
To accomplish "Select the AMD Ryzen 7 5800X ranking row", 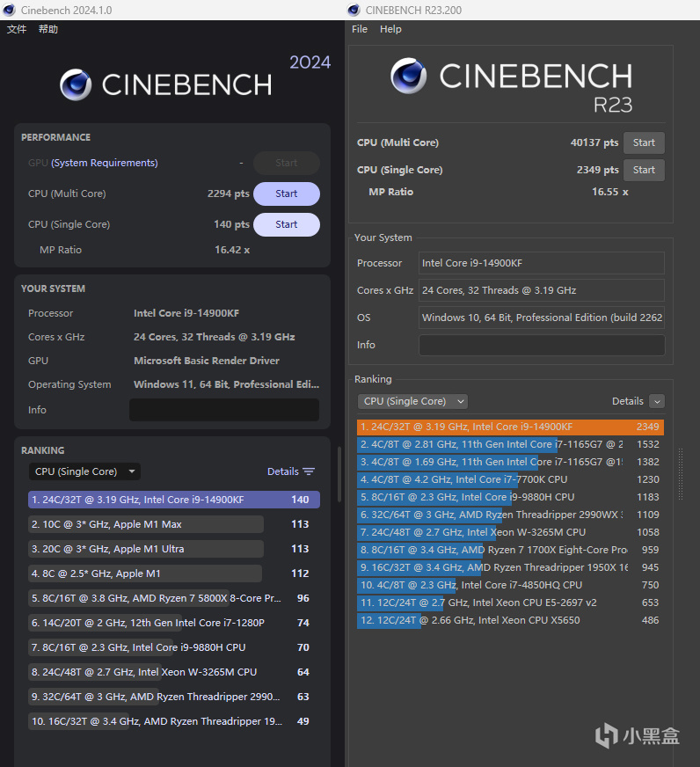I will pyautogui.click(x=174, y=598).
